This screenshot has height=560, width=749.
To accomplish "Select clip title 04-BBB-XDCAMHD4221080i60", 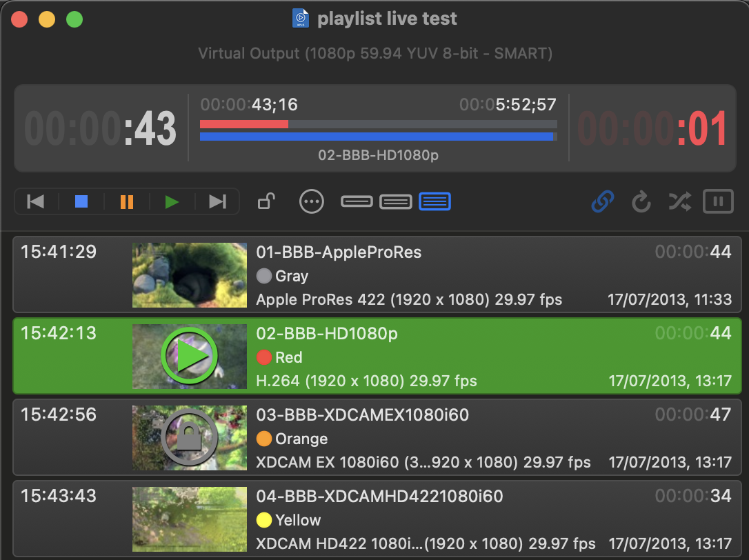I will point(380,496).
